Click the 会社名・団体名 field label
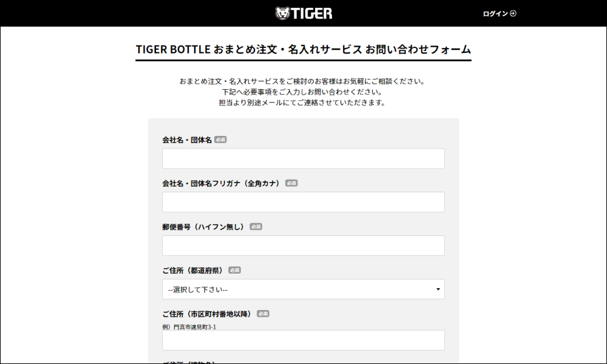Image resolution: width=607 pixels, height=364 pixels. [x=187, y=140]
